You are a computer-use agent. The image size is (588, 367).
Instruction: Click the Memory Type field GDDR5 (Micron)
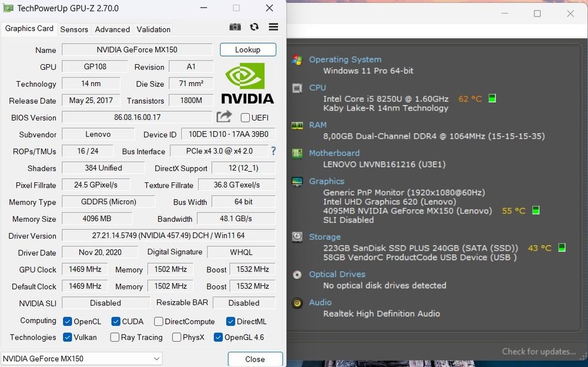[108, 202]
